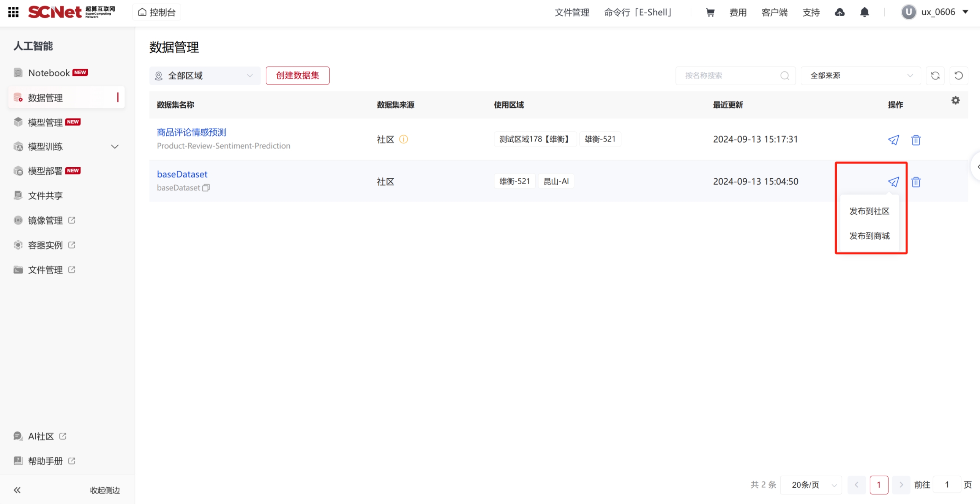
Task: Open the table column settings gear
Action: pos(955,100)
